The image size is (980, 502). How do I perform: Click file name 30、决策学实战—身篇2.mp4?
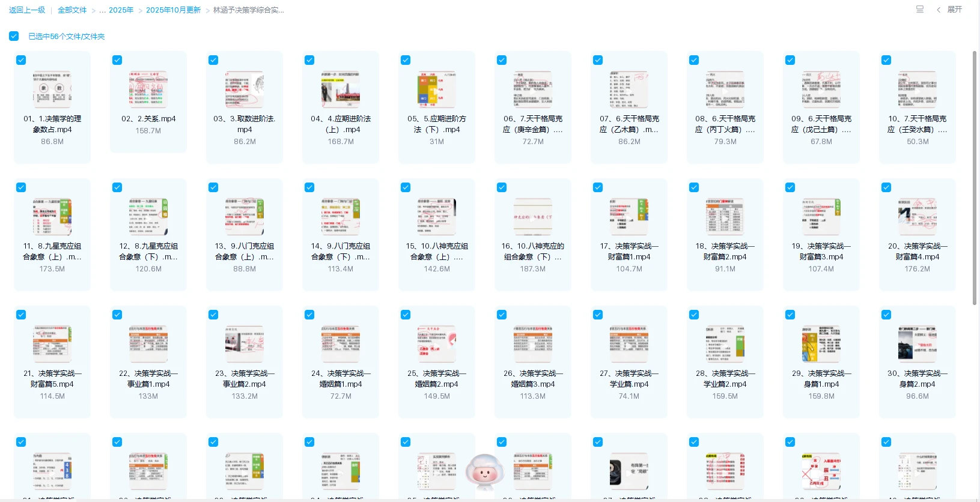(x=918, y=379)
